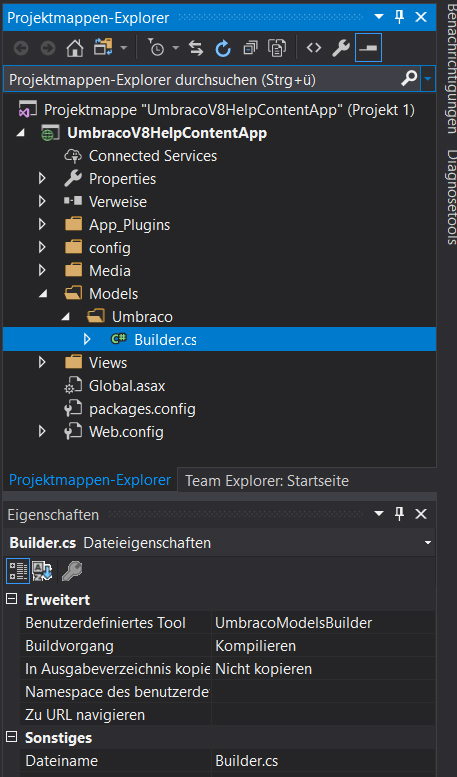Click the Builder.cs C# file icon
The image size is (457, 777).
point(118,339)
